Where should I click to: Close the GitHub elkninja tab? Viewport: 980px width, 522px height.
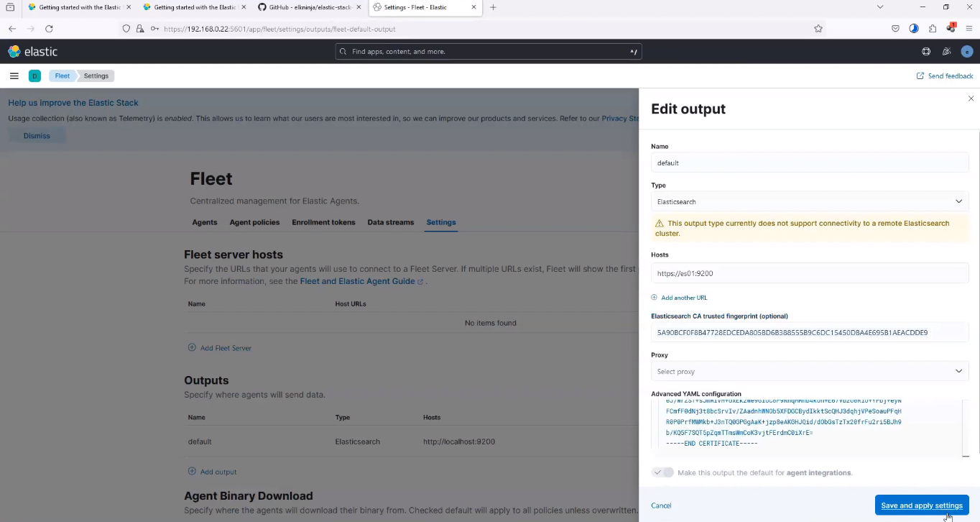(359, 7)
